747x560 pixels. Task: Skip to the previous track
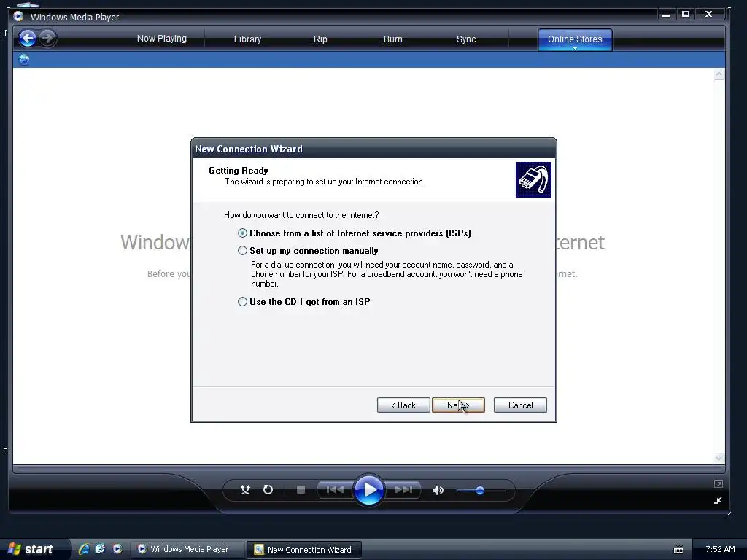coord(334,489)
